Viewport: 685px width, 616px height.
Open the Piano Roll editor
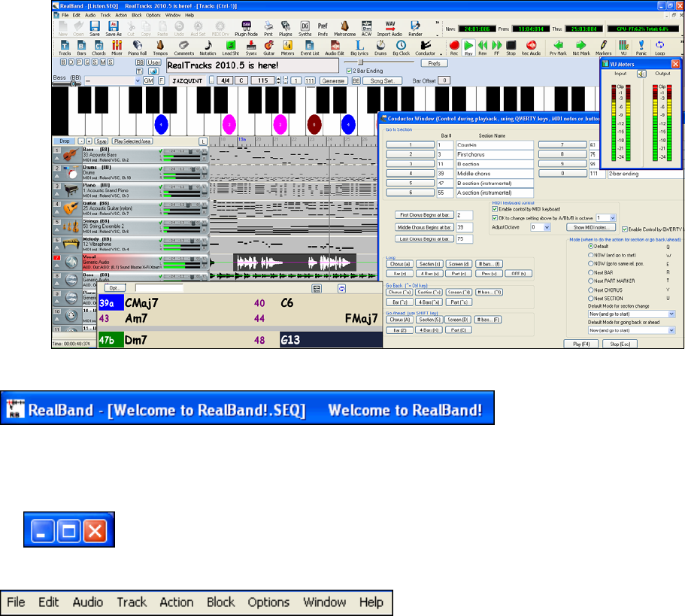(137, 47)
